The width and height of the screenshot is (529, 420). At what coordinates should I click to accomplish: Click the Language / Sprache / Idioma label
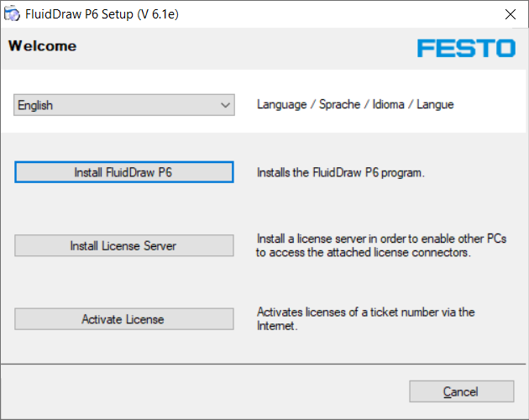pyautogui.click(x=354, y=105)
